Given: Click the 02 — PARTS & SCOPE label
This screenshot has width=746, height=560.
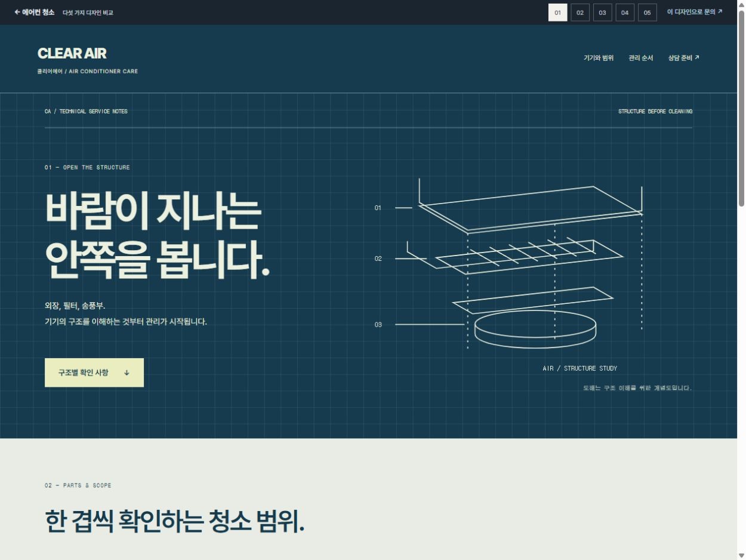Looking at the screenshot, I should tap(78, 485).
